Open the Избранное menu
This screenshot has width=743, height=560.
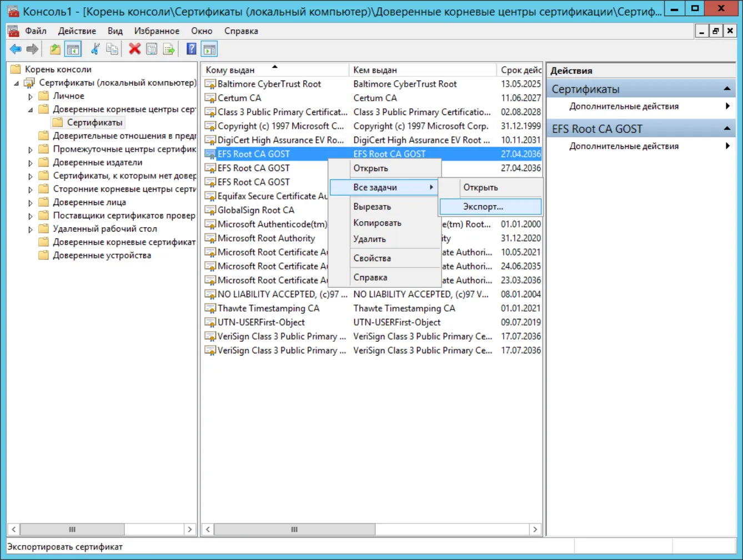(x=157, y=31)
